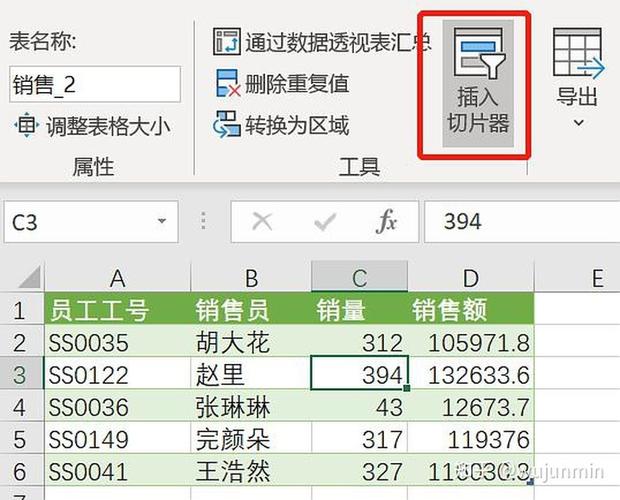Screen dimensions: 620x500
Task: Select row 5 header
Action: coord(21,438)
